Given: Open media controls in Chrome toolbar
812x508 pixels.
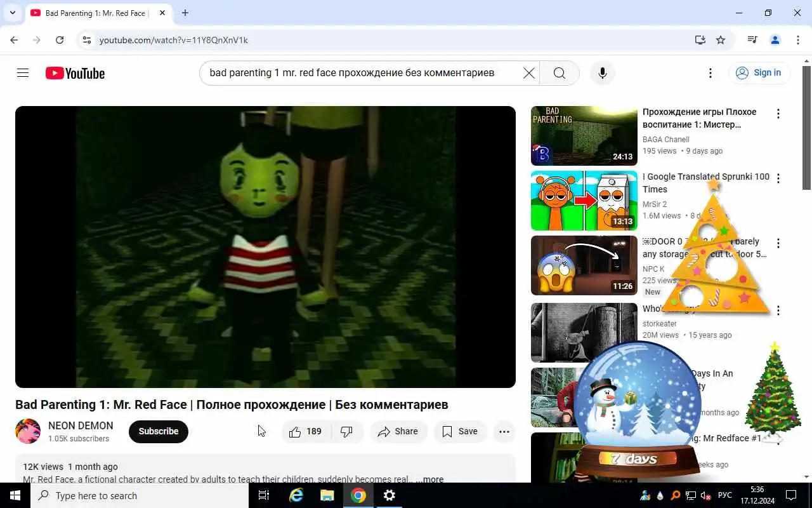Looking at the screenshot, I should [752, 40].
